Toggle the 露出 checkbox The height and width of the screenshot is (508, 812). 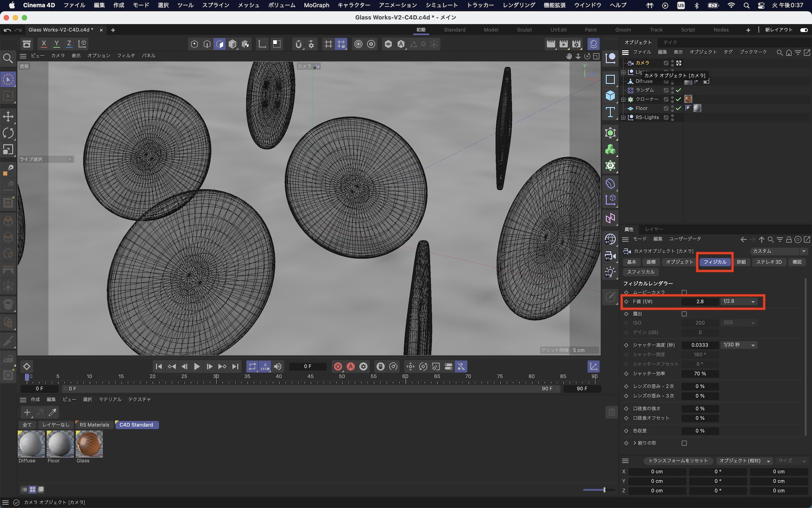[684, 314]
